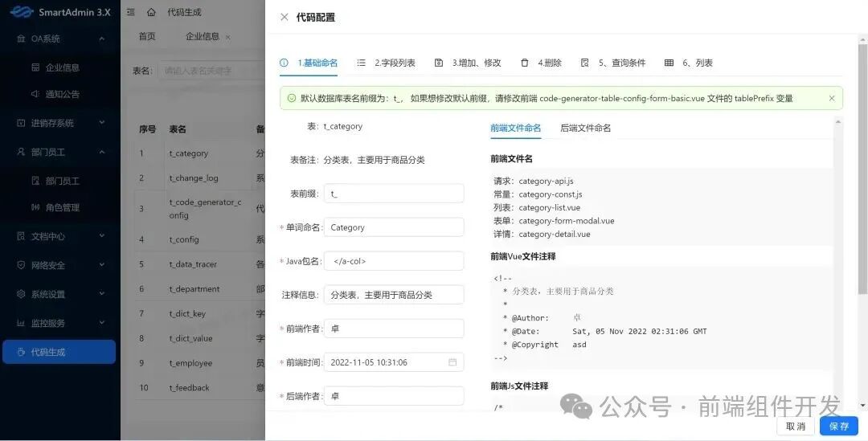Viewport: 868px width, 441px height.
Task: Click 文档中心 menu icon
Action: point(21,236)
